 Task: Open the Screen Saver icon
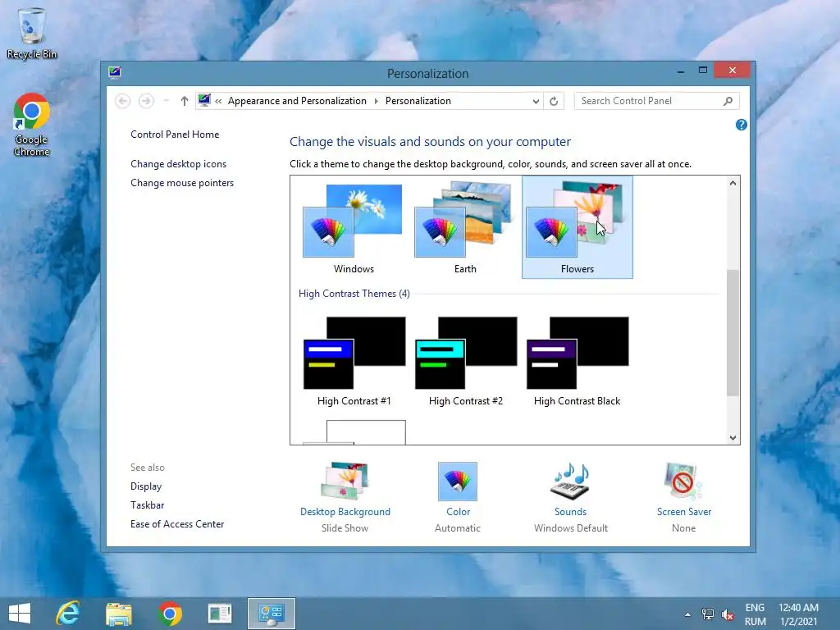click(x=683, y=481)
